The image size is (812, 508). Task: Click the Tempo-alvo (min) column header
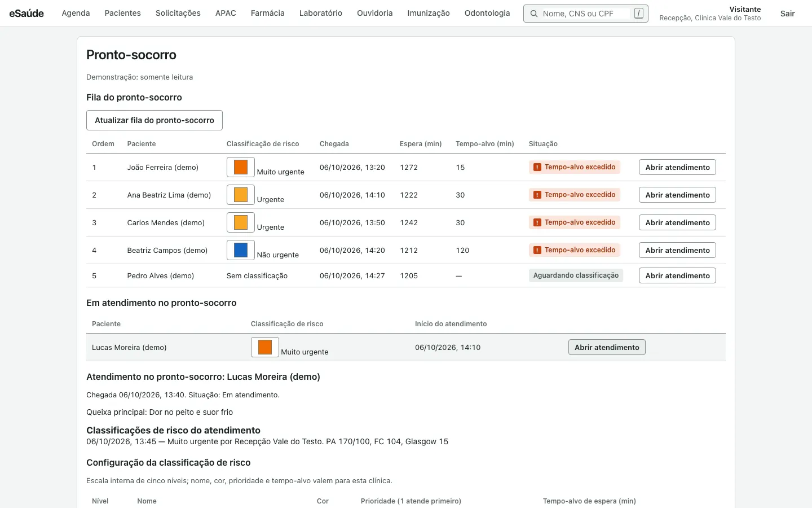pyautogui.click(x=485, y=144)
